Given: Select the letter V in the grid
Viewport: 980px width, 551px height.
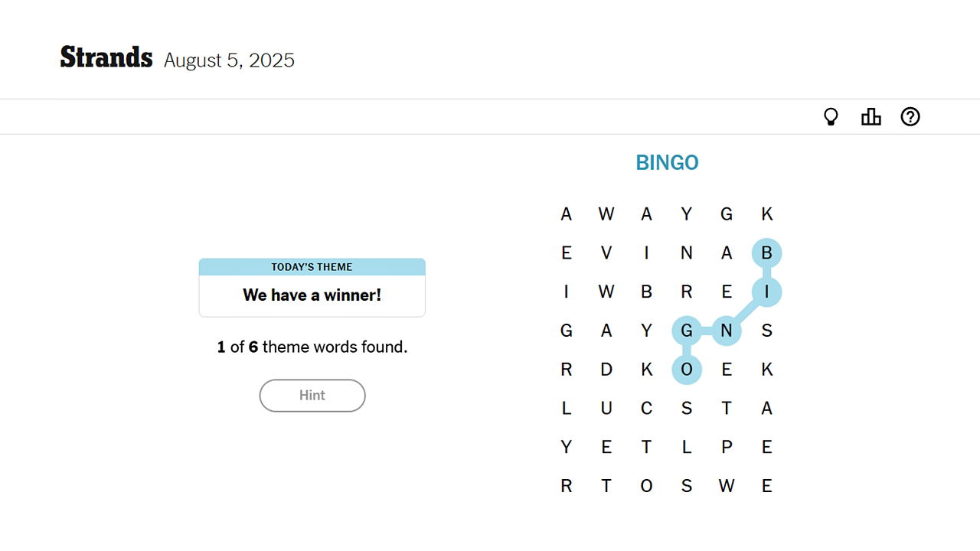Looking at the screenshot, I should pyautogui.click(x=606, y=253).
